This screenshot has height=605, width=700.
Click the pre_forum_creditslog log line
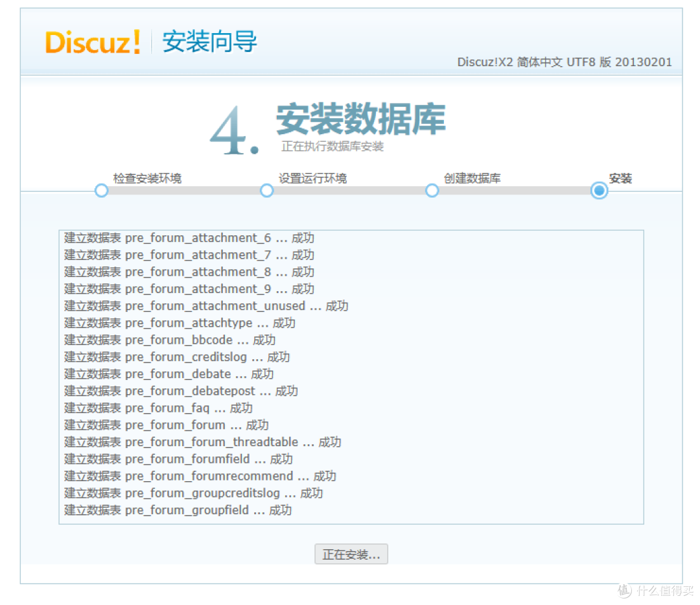click(177, 357)
